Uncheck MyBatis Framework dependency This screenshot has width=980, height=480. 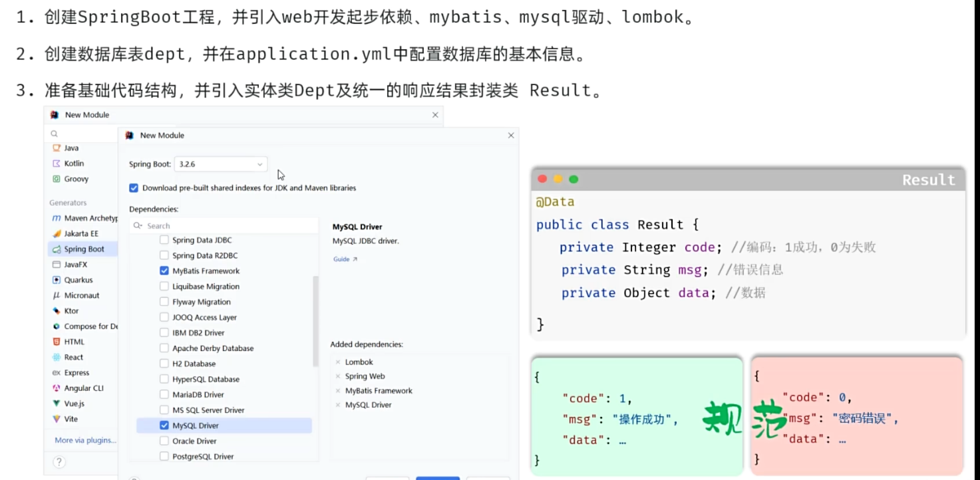164,271
